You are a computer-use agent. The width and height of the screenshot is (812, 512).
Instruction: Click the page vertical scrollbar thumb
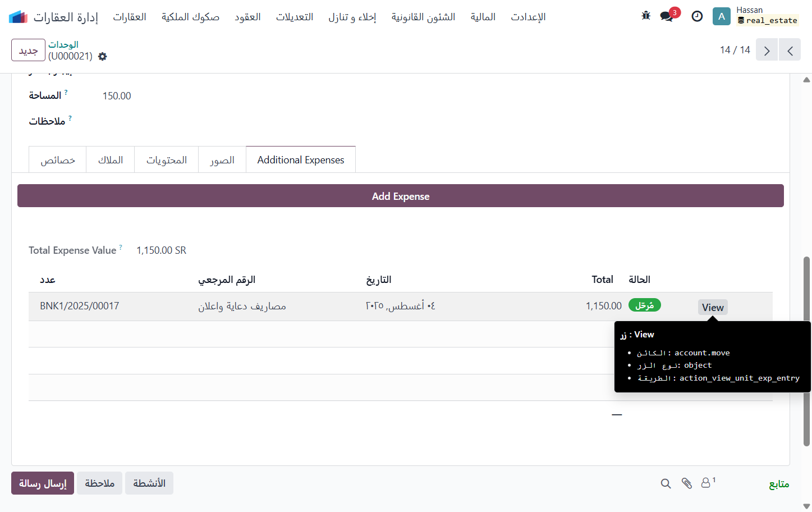(806, 351)
